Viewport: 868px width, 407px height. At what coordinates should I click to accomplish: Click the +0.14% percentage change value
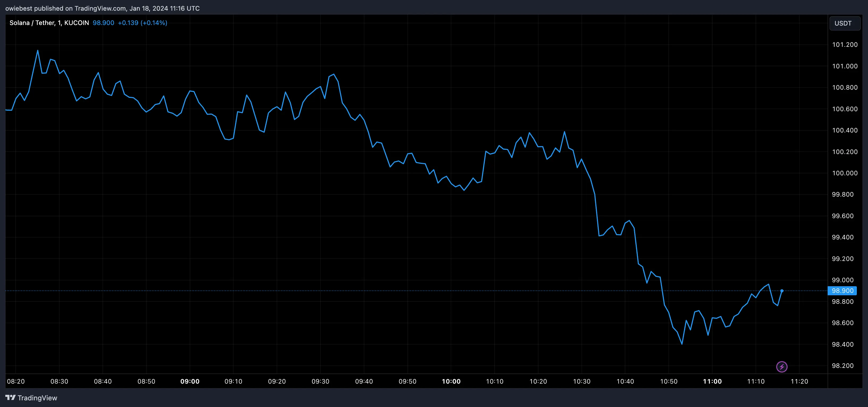coord(154,23)
